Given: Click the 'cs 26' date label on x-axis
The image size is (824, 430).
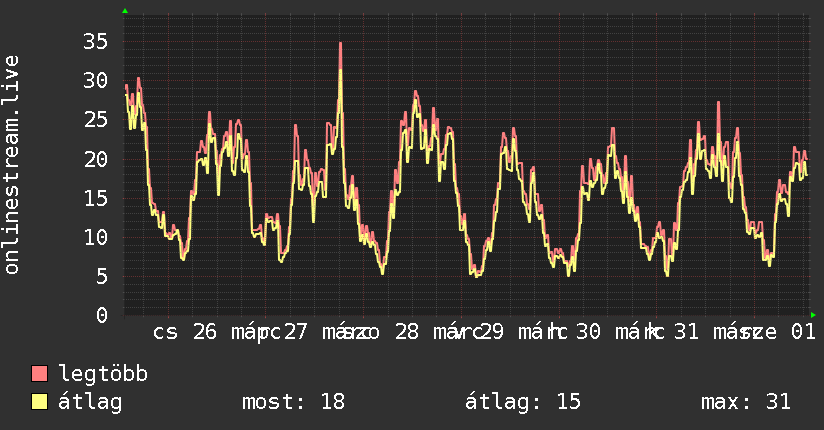Looking at the screenshot, I should 184,332.
